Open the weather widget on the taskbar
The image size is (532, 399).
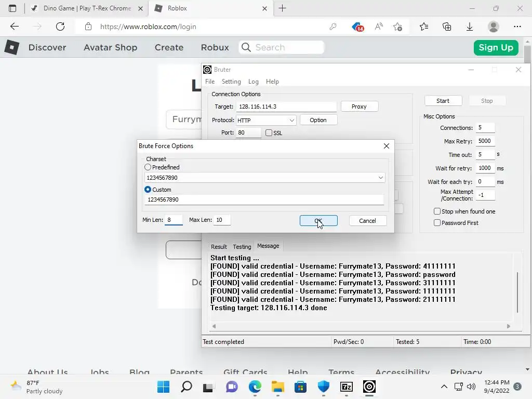coord(37,387)
